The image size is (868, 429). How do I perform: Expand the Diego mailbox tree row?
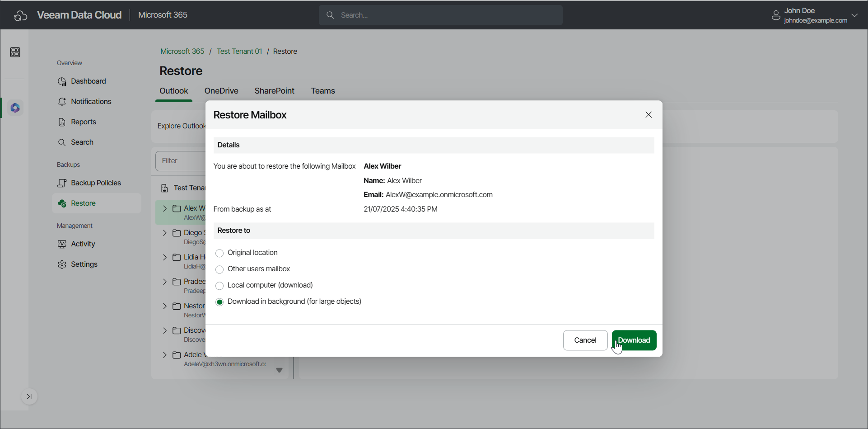pyautogui.click(x=165, y=233)
